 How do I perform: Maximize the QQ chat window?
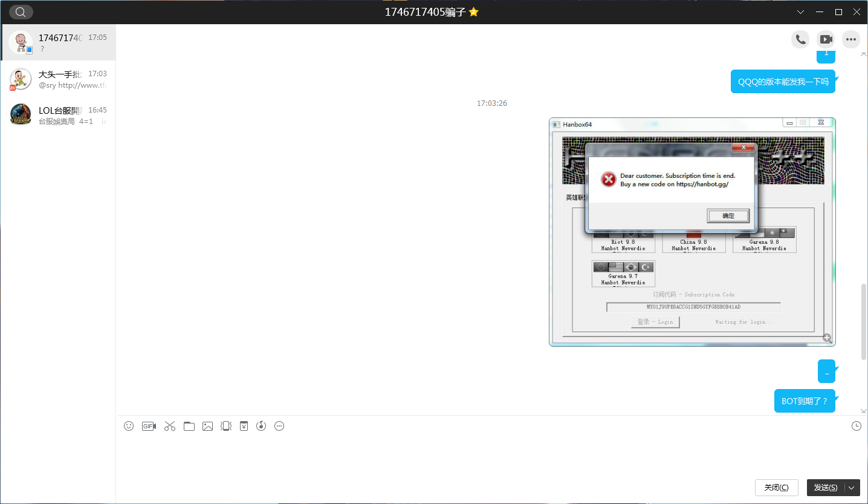click(x=838, y=12)
